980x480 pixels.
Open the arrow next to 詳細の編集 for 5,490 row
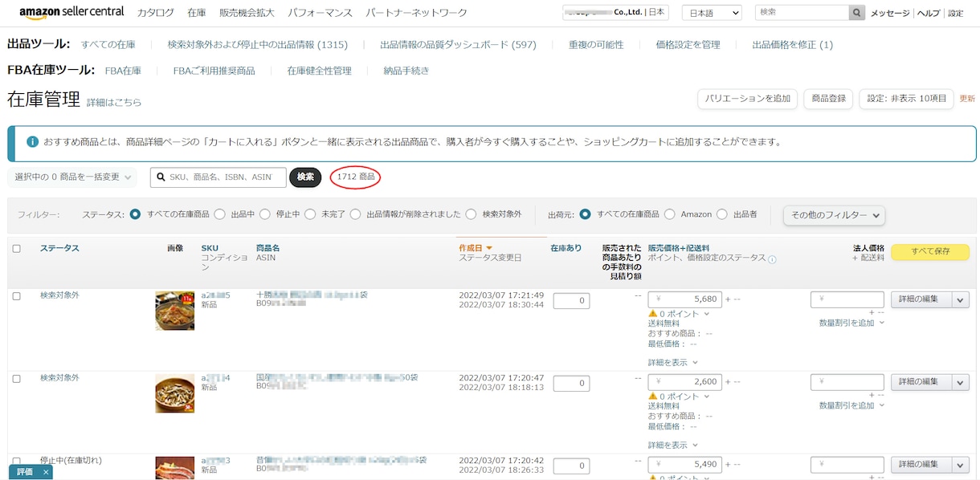961,465
